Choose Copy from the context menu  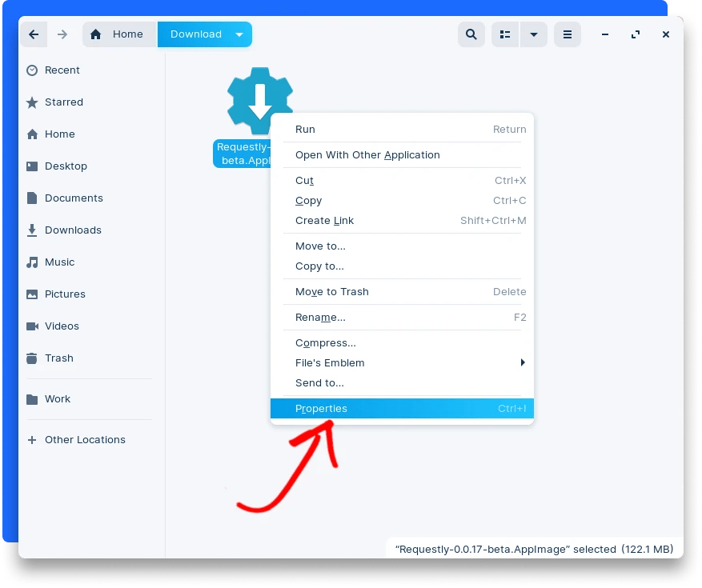[x=402, y=201]
